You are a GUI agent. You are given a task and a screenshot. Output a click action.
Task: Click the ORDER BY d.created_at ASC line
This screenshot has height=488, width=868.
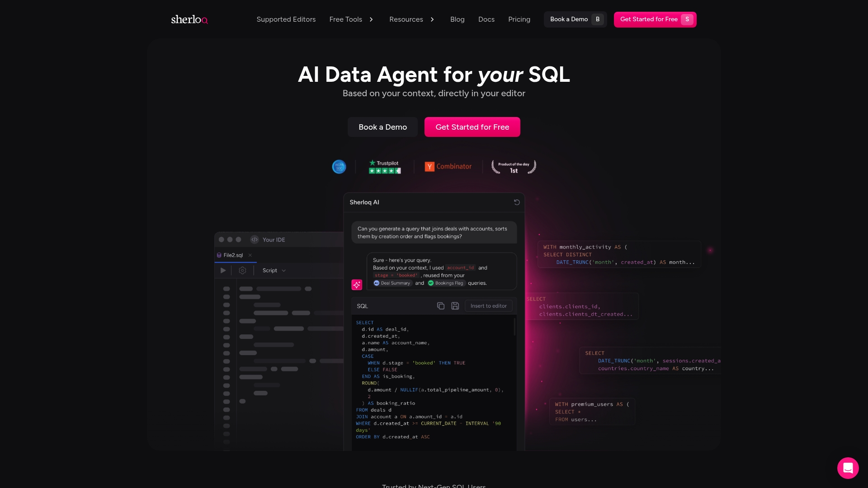[x=392, y=437]
